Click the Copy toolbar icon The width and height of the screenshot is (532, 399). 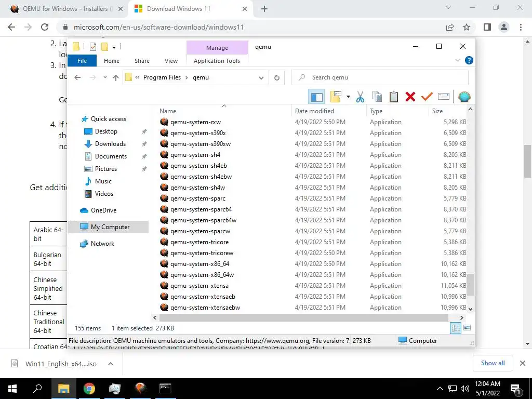[x=377, y=97]
